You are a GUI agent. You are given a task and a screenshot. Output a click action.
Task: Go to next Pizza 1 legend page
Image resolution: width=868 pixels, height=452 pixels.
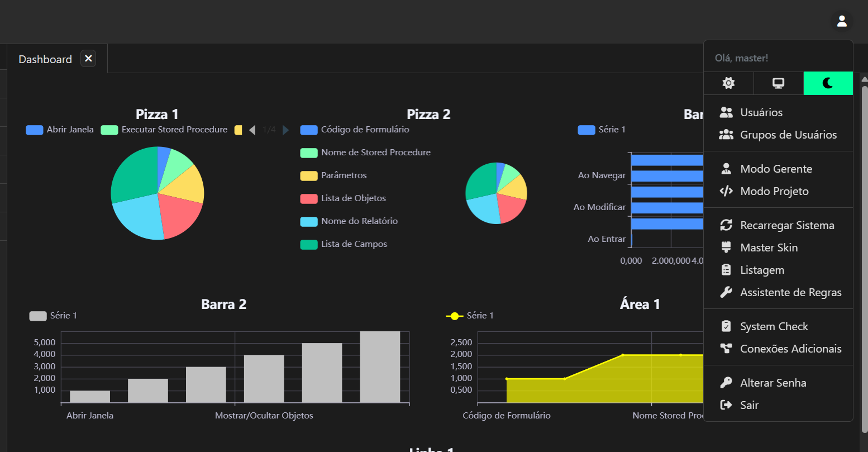(x=286, y=130)
